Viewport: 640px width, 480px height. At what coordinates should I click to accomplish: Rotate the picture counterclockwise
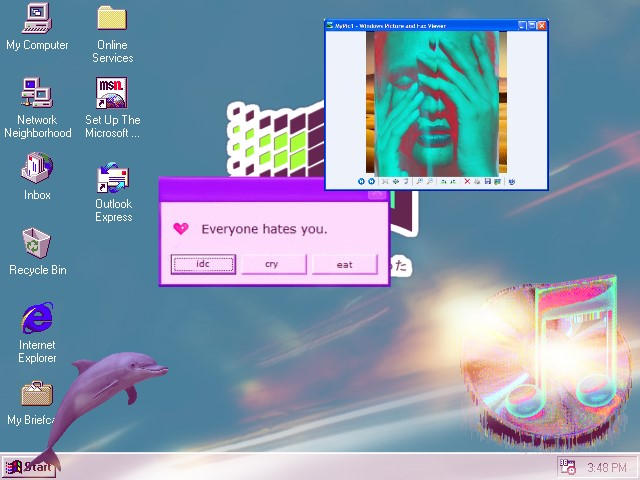pos(453,182)
